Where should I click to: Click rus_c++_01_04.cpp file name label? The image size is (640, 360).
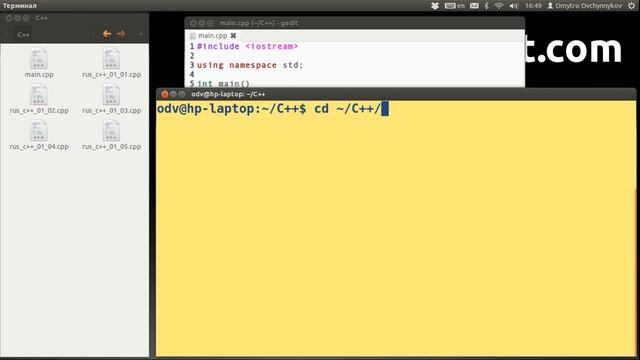39,147
